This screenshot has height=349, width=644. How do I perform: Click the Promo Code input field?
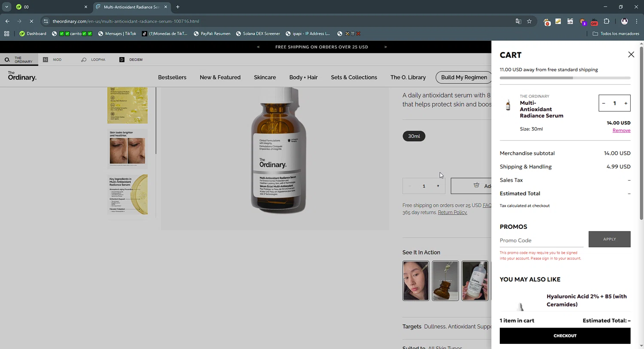click(x=541, y=240)
